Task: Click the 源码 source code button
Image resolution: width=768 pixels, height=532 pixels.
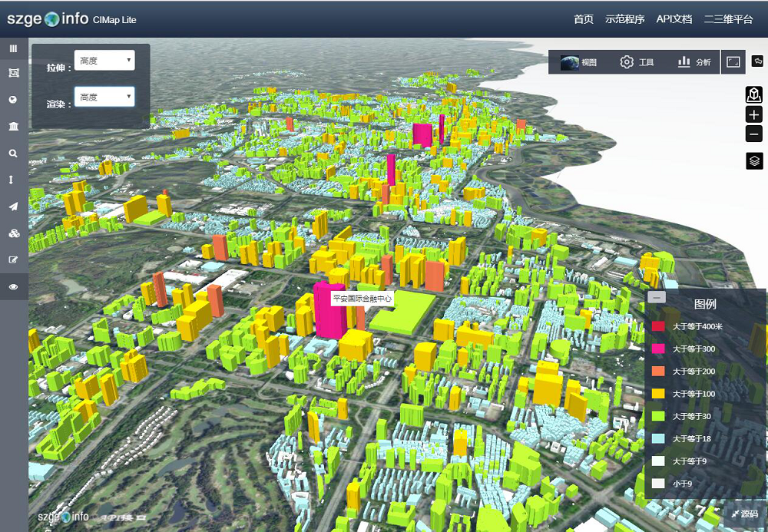Action: pos(744,514)
